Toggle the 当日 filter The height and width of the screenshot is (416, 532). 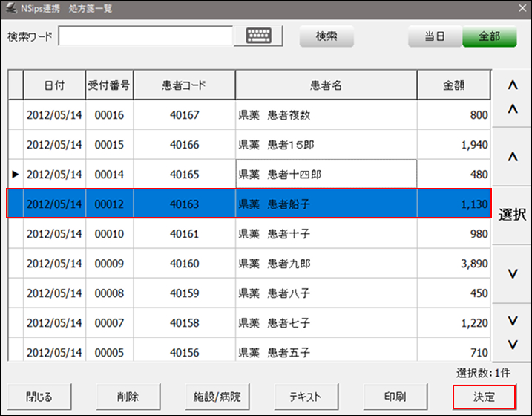pyautogui.click(x=434, y=36)
